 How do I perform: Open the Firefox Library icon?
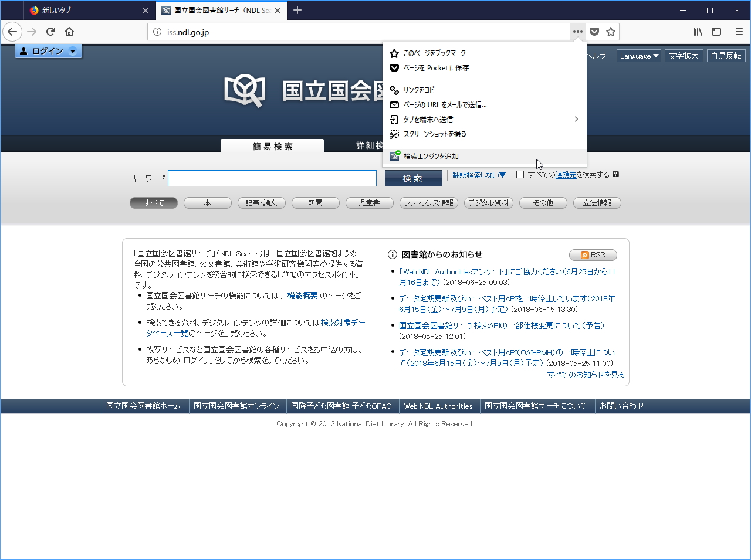698,32
